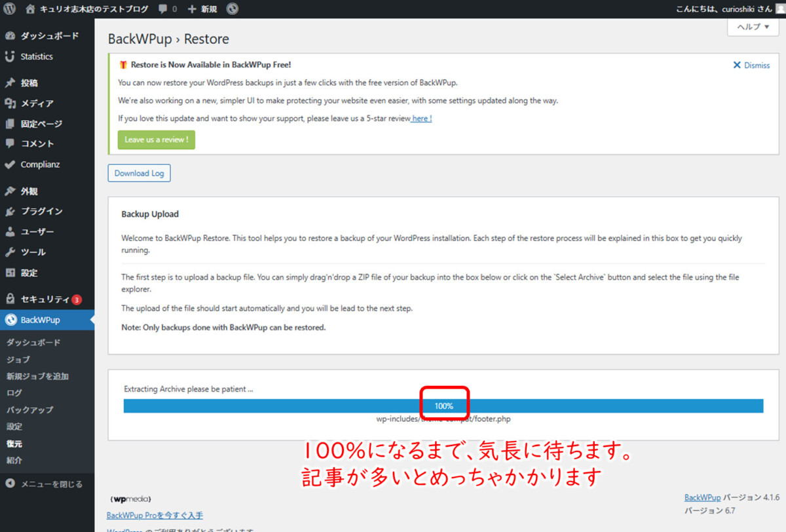786x532 pixels.
Task: Click the 設定 sliders icon in main menu
Action: 10,273
